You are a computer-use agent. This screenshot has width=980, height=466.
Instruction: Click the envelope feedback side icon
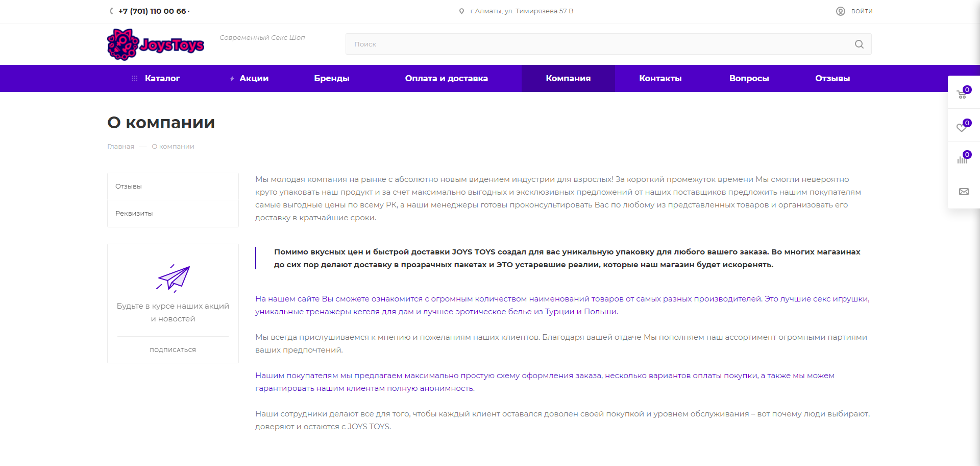coord(964,192)
